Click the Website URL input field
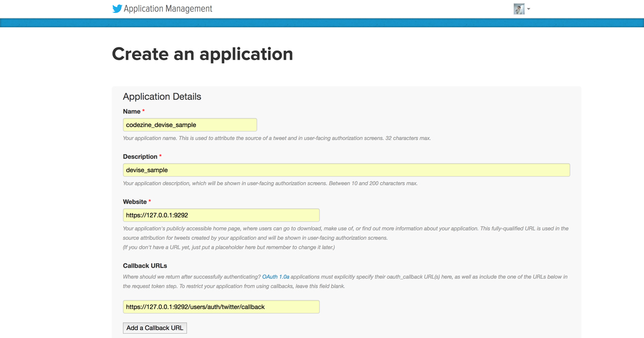644x338 pixels. point(221,215)
